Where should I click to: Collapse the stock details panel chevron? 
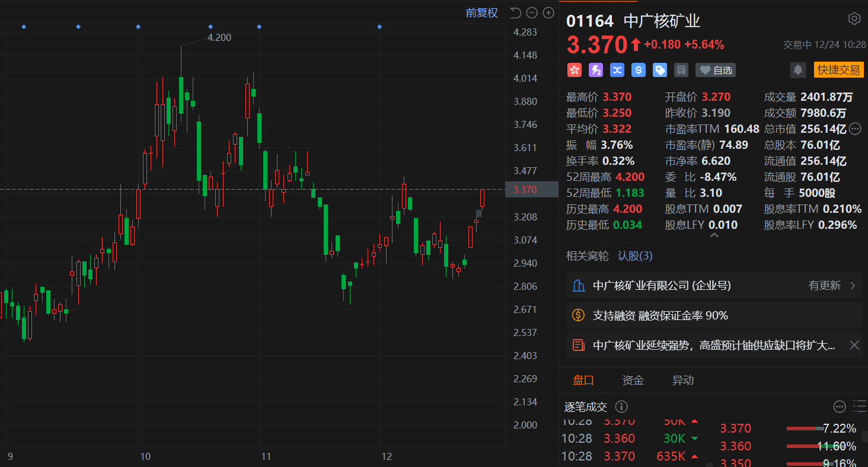point(714,235)
